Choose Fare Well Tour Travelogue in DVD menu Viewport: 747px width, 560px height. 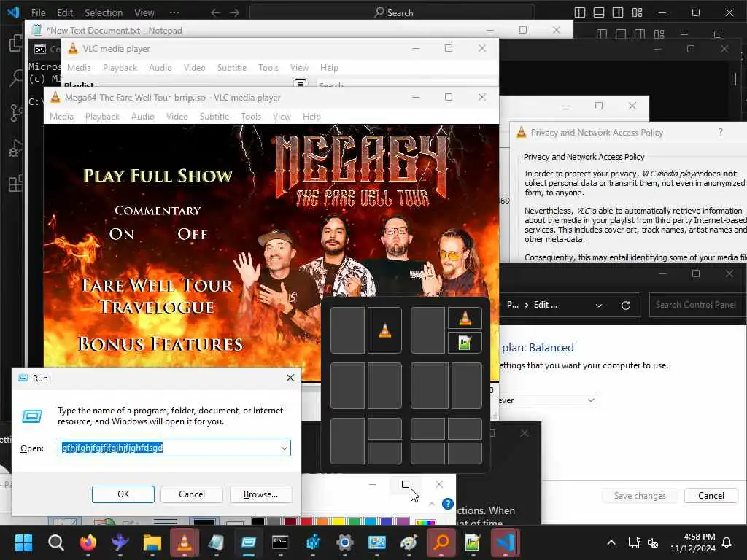(x=158, y=296)
